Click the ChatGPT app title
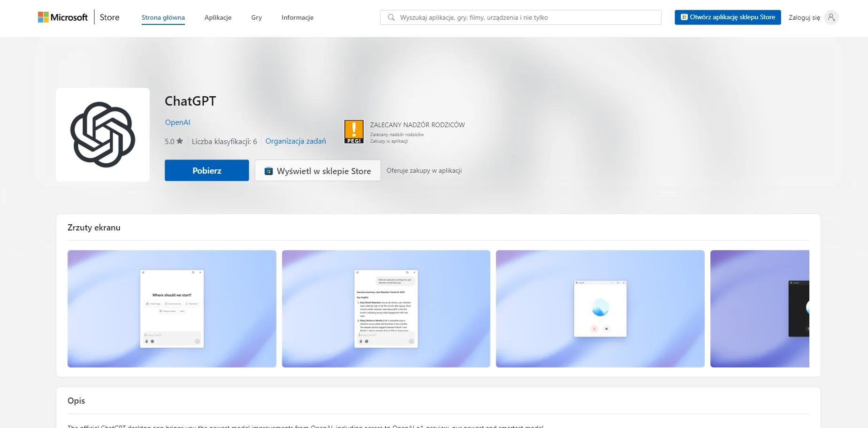Image resolution: width=868 pixels, height=428 pixels. (x=190, y=101)
